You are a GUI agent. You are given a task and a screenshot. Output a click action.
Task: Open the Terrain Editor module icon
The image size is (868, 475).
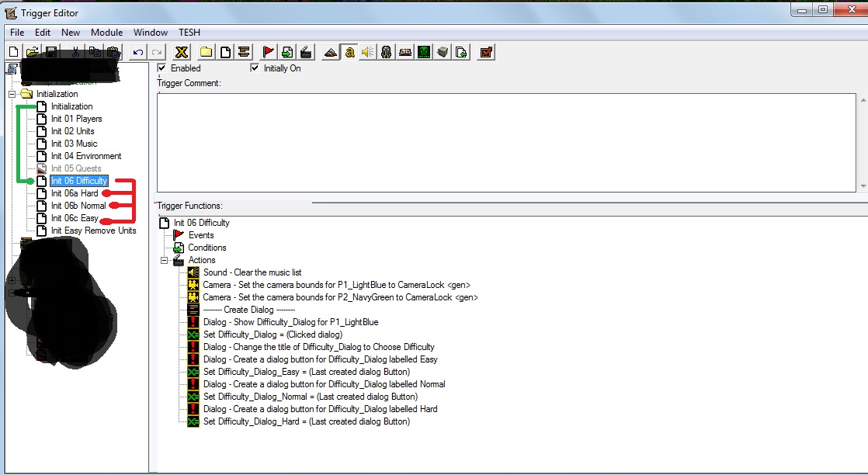(x=331, y=52)
